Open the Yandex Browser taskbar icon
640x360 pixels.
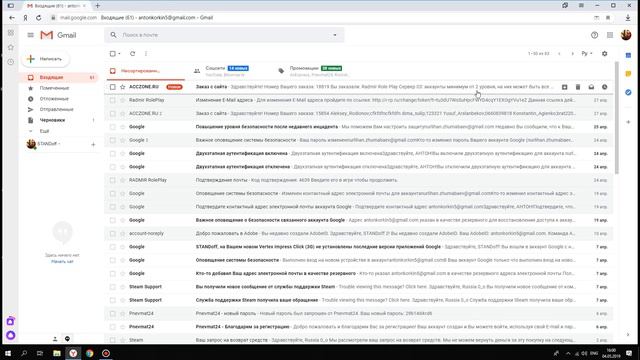(x=73, y=353)
